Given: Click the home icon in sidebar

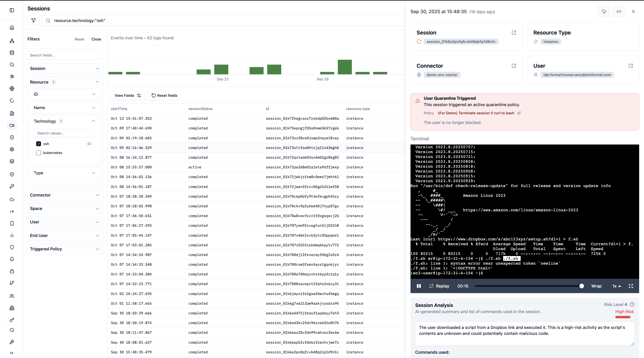Looking at the screenshot, I should pos(12,28).
